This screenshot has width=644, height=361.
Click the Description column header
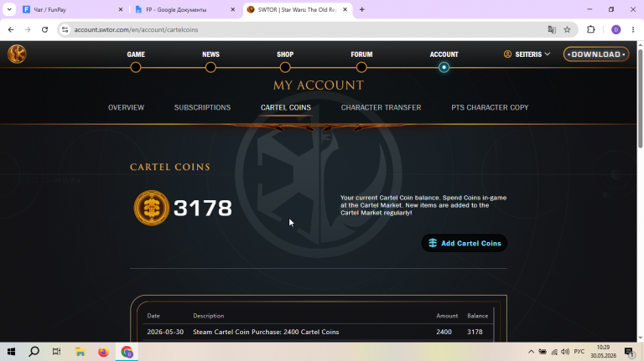click(x=209, y=316)
